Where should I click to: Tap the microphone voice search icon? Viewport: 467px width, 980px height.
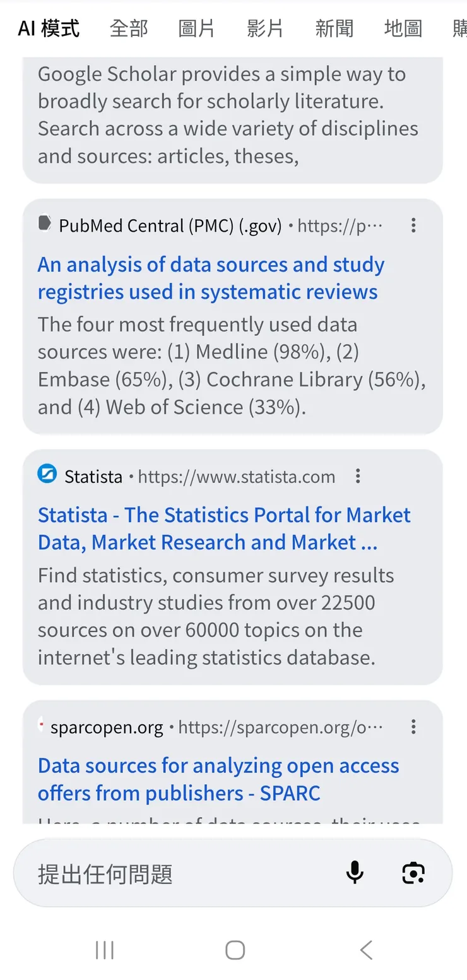(355, 873)
